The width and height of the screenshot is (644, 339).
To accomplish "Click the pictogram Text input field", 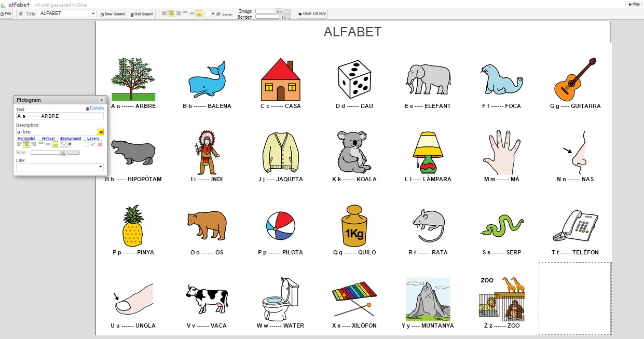I will click(x=60, y=116).
